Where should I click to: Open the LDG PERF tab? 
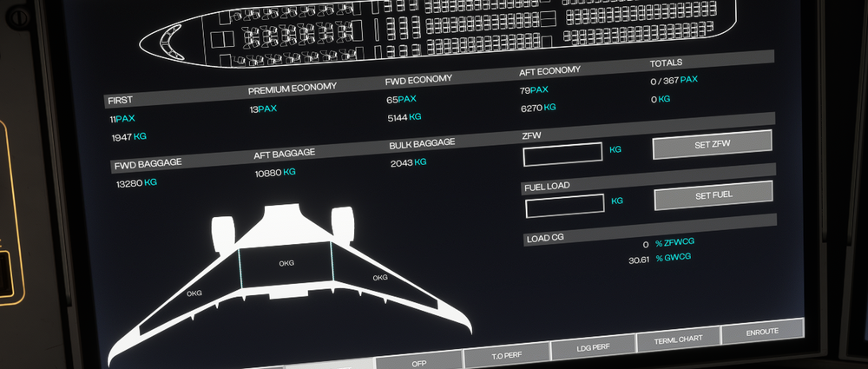pos(593,347)
